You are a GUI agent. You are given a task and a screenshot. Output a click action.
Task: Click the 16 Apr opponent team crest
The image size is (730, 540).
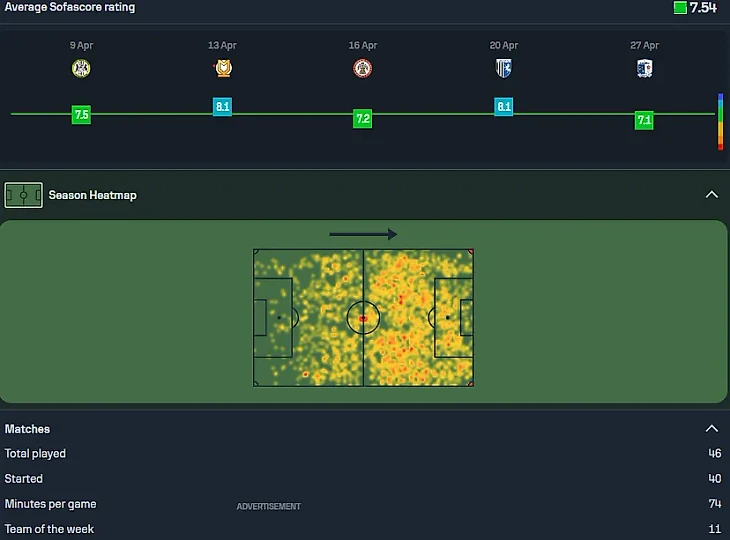[363, 68]
